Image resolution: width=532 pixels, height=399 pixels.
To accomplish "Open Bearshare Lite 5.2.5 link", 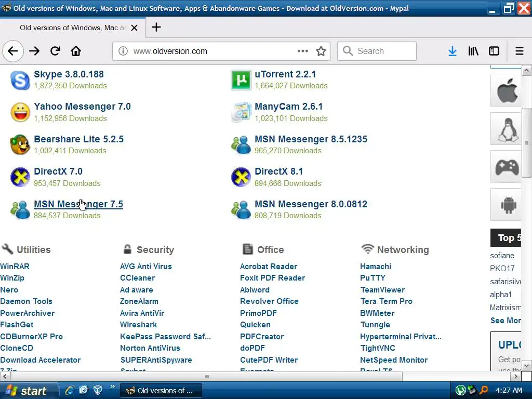I will [x=79, y=139].
